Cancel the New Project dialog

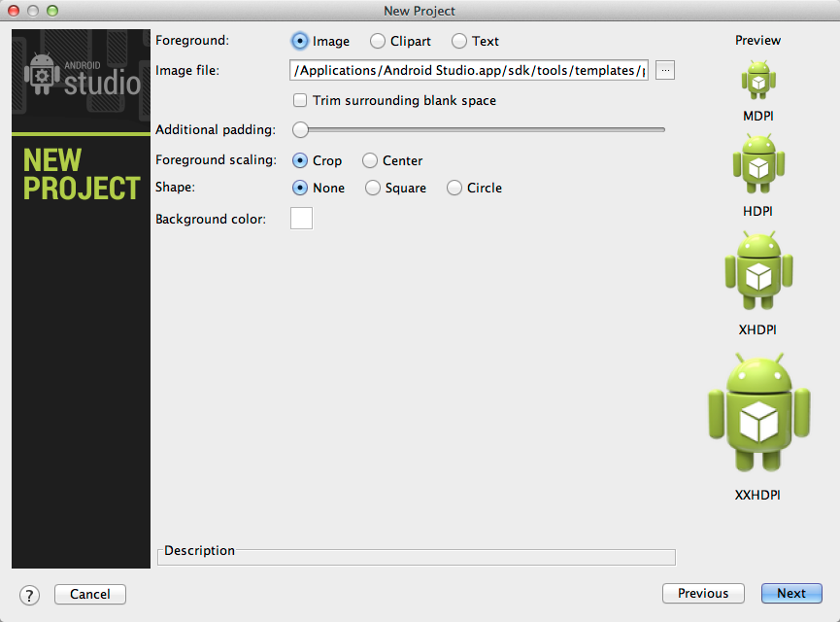coord(89,594)
